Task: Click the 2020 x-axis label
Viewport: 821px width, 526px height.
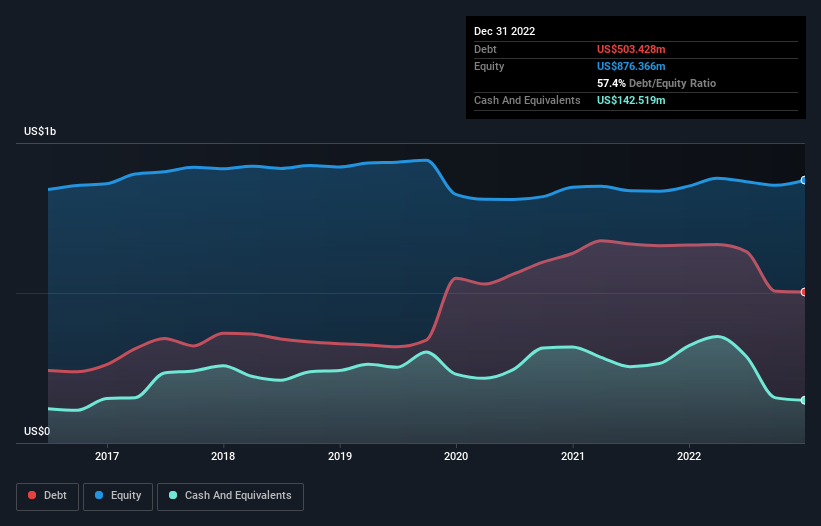Action: click(x=456, y=456)
